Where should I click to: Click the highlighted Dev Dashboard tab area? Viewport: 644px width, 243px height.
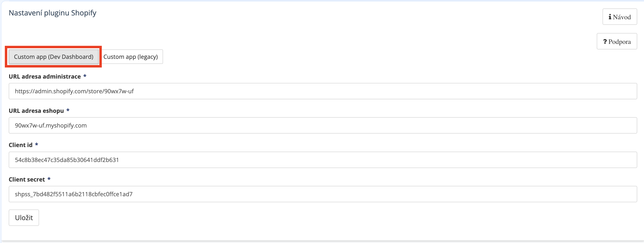click(54, 56)
